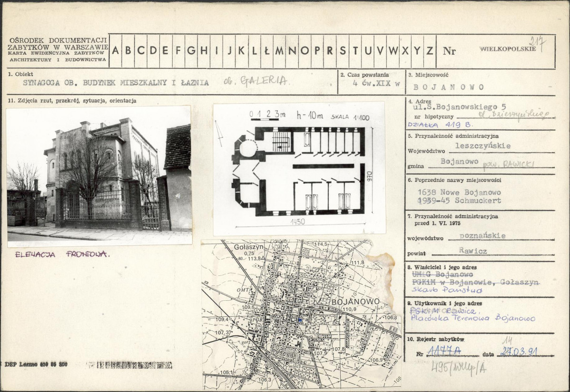This screenshot has width=570, height=392.
Task: Click the letter B index cell
Action: [x=128, y=51]
